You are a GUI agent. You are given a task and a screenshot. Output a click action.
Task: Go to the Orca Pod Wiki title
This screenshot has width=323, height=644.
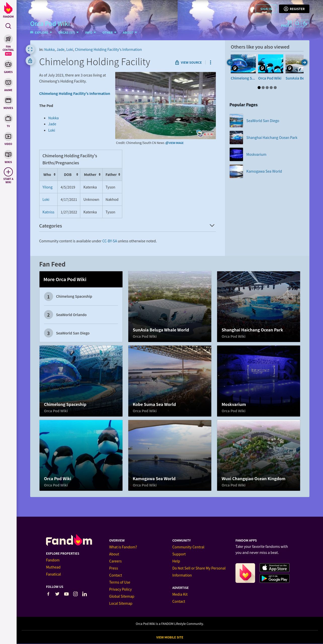tap(50, 24)
